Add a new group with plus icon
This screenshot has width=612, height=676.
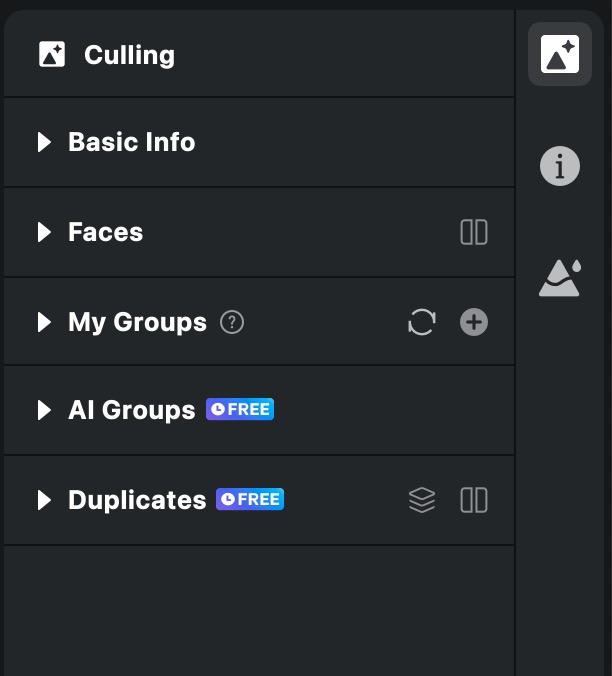pyautogui.click(x=474, y=322)
